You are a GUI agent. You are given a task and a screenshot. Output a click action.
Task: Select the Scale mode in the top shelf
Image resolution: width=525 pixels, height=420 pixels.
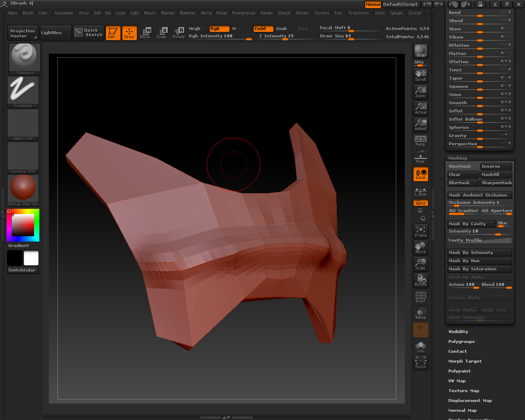click(162, 33)
